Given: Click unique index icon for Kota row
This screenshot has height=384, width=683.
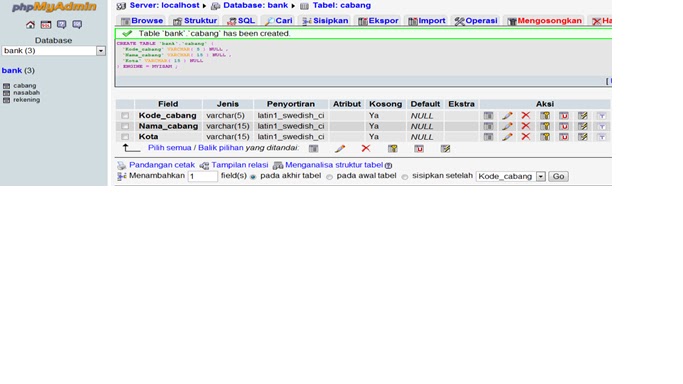Looking at the screenshot, I should (x=564, y=137).
